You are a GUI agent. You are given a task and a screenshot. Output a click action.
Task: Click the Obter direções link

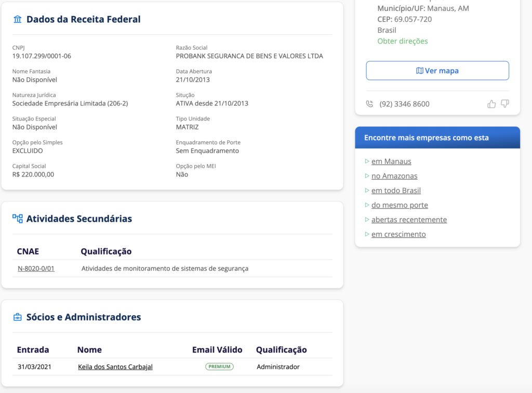coord(403,41)
